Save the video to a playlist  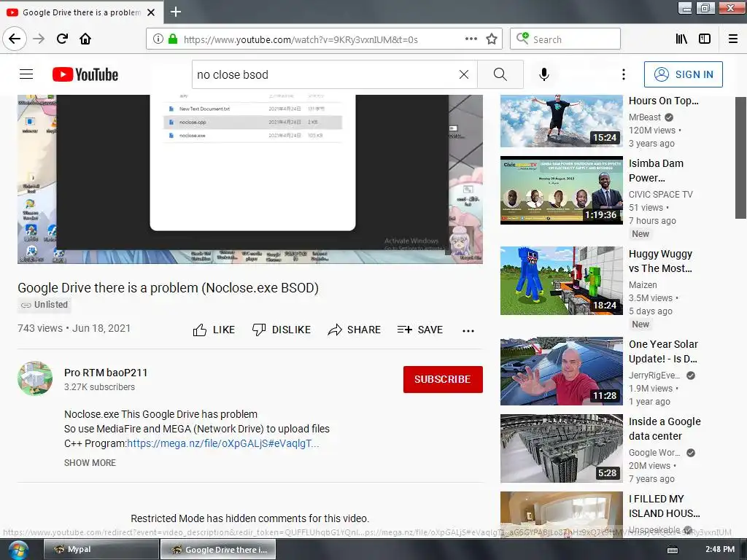419,330
